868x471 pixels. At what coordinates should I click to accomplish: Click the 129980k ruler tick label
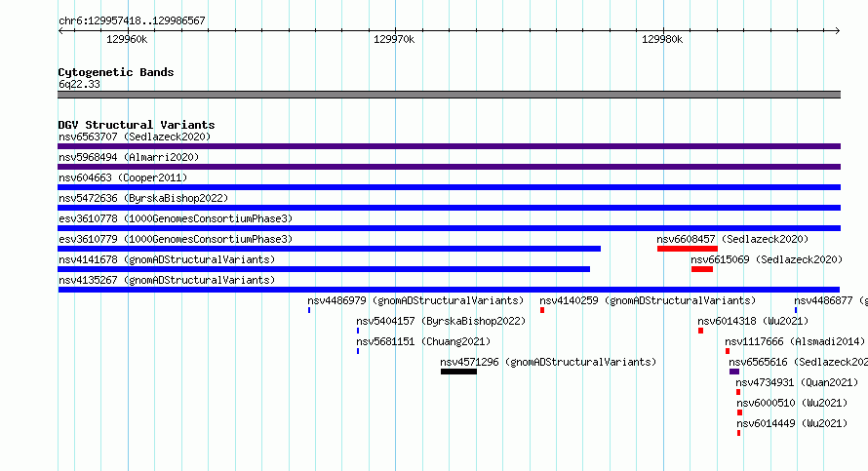pos(662,39)
